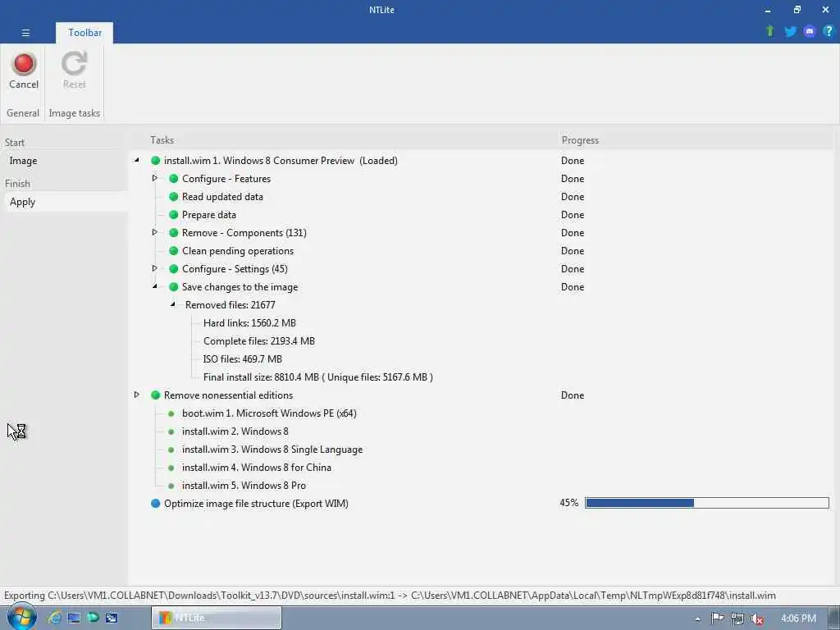Image resolution: width=840 pixels, height=630 pixels.
Task: Select Final install size: 8810.4 MB entry
Action: [x=317, y=377]
